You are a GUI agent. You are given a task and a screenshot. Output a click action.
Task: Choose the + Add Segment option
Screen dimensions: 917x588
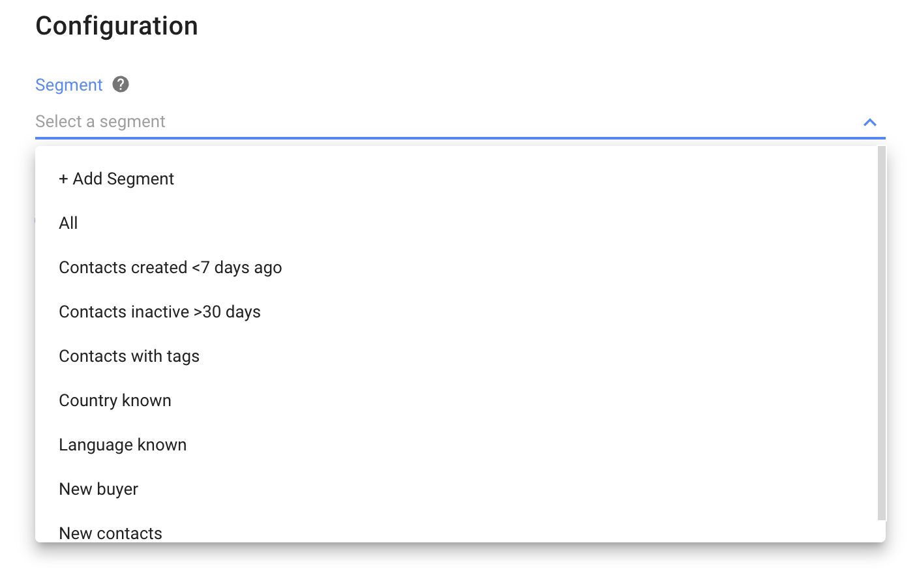123,179
